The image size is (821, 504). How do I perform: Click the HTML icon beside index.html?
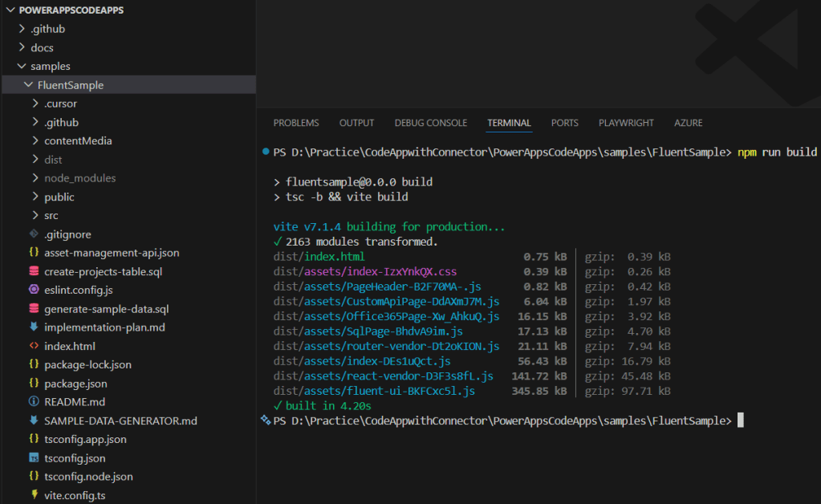(x=34, y=346)
